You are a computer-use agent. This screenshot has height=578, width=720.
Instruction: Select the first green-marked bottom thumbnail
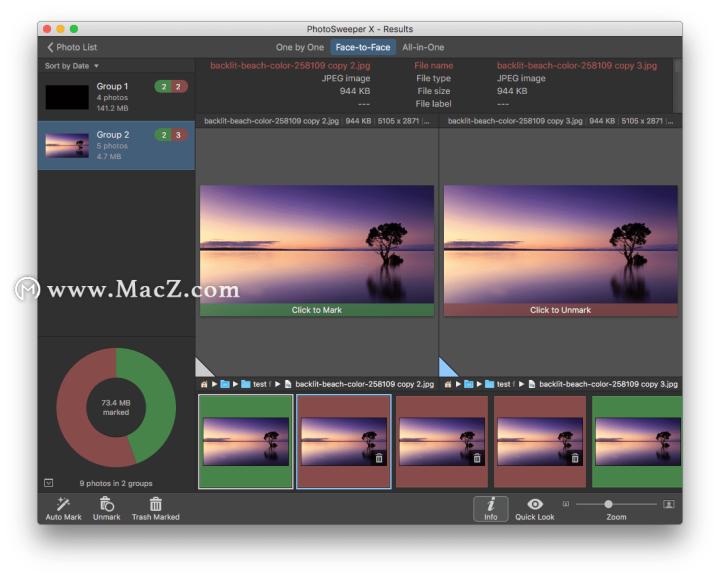(246, 441)
